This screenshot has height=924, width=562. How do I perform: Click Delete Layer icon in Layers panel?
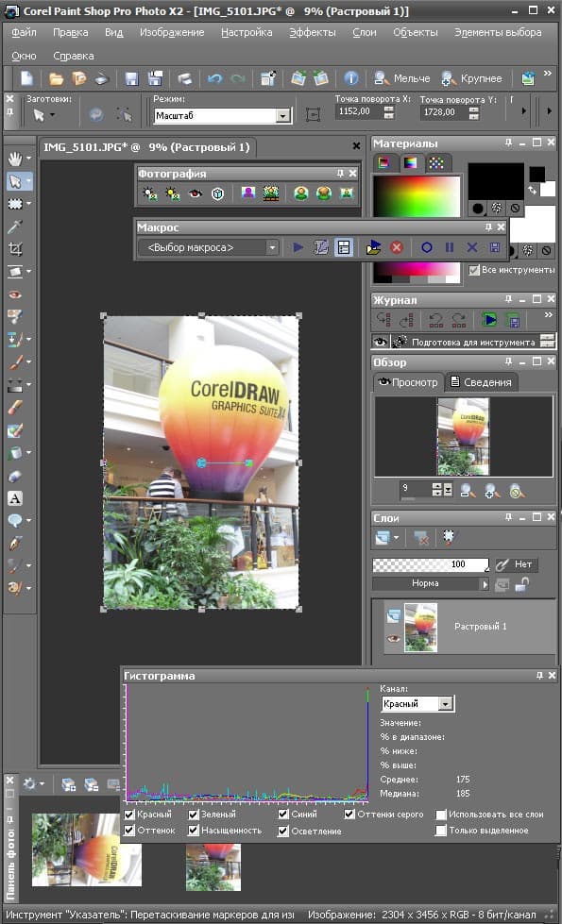pyautogui.click(x=420, y=537)
